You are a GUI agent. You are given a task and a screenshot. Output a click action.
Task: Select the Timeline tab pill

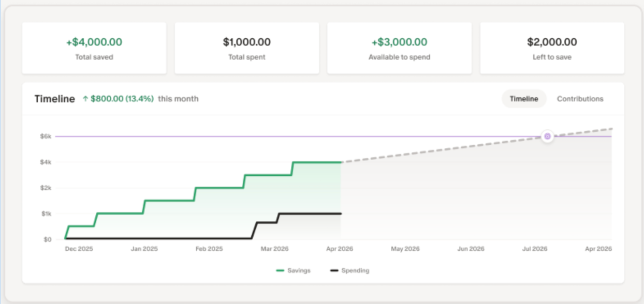[524, 99]
